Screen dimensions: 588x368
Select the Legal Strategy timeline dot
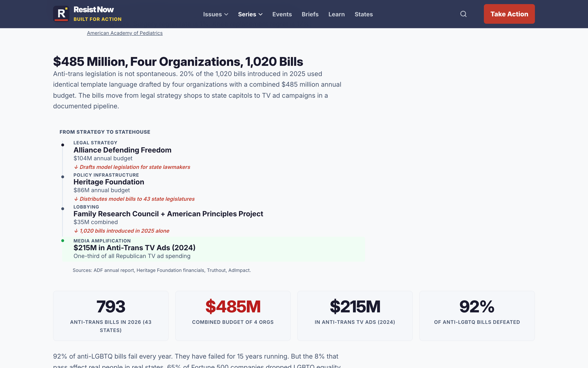(x=63, y=145)
